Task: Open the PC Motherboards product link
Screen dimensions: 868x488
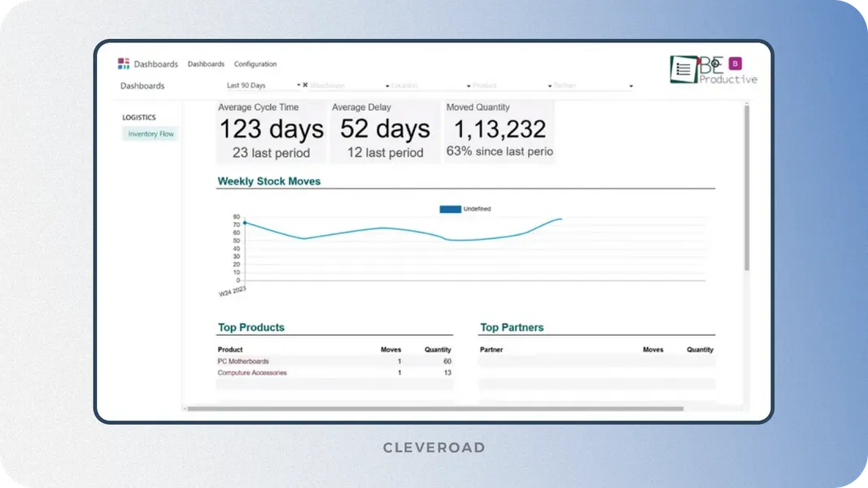Action: (243, 361)
